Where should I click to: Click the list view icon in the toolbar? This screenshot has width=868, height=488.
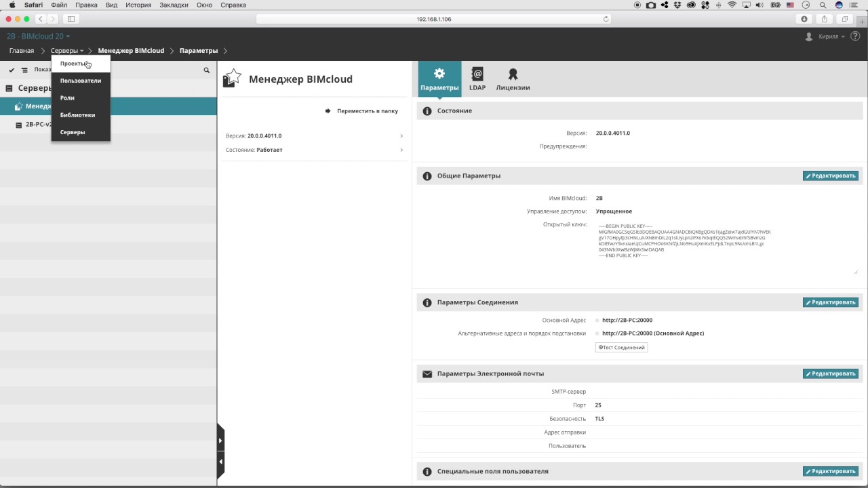(25, 70)
